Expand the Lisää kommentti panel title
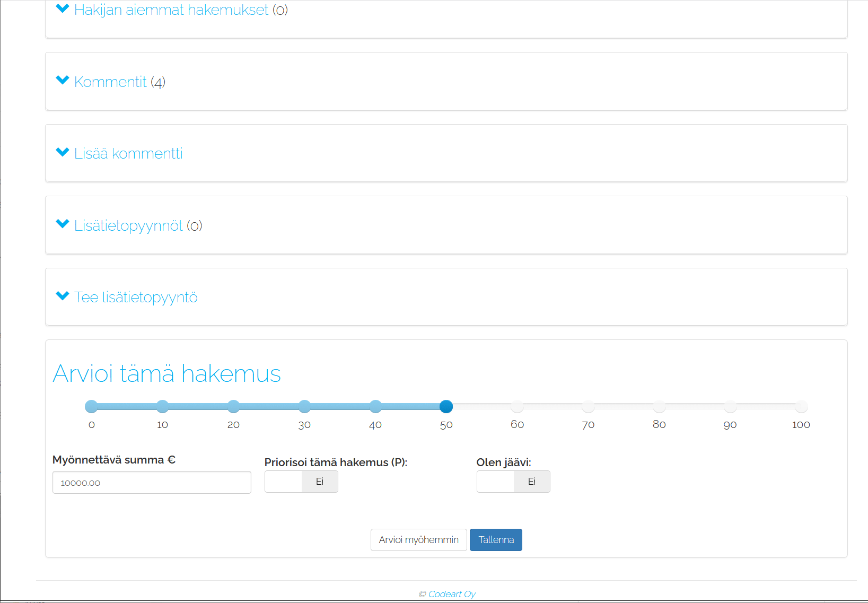The height and width of the screenshot is (603, 868). [x=128, y=154]
